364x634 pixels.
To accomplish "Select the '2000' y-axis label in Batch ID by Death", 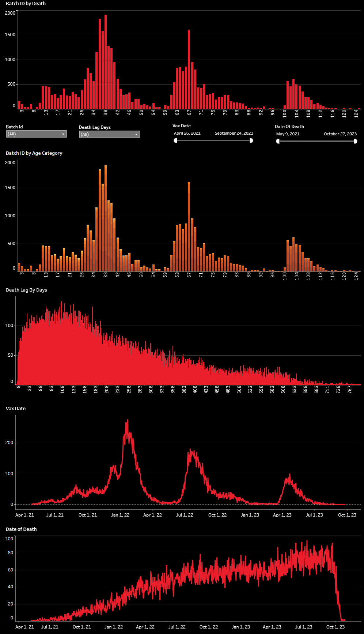I will (10, 13).
